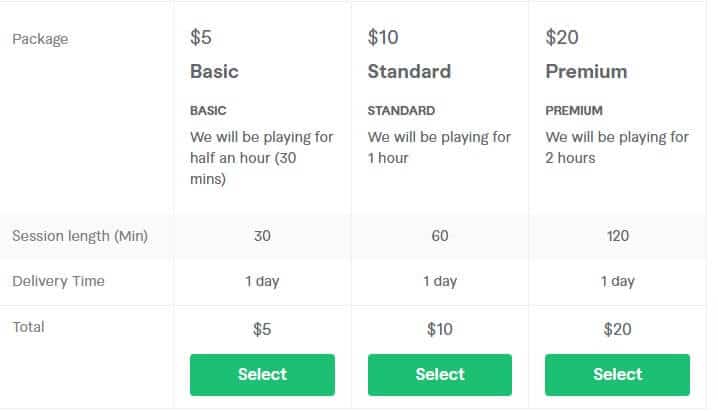The width and height of the screenshot is (718, 411).
Task: Click the 120 minute session value
Action: [618, 236]
